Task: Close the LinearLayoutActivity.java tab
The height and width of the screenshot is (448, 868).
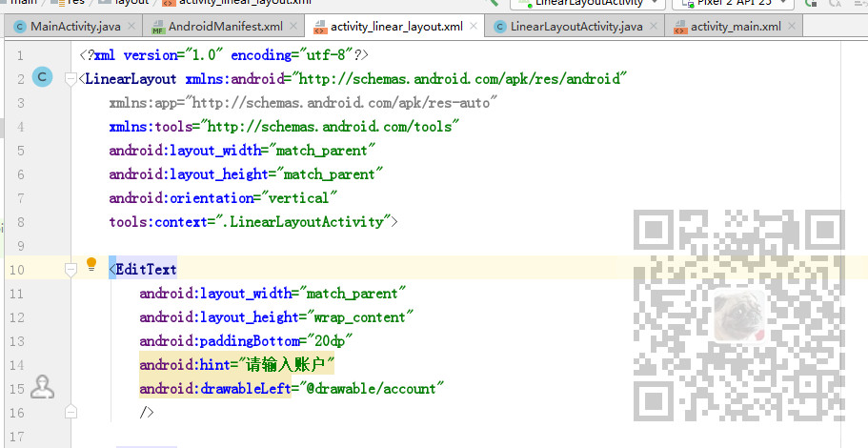Action: tap(654, 26)
